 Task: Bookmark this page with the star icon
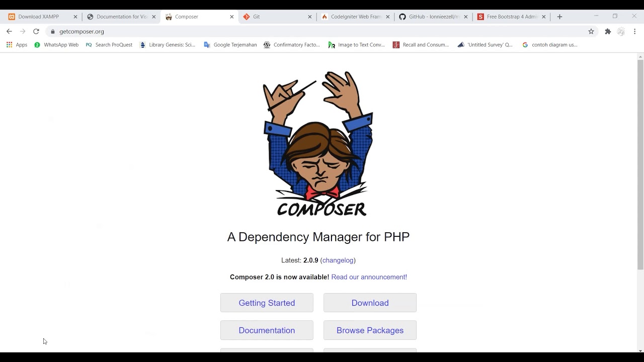[x=591, y=31]
